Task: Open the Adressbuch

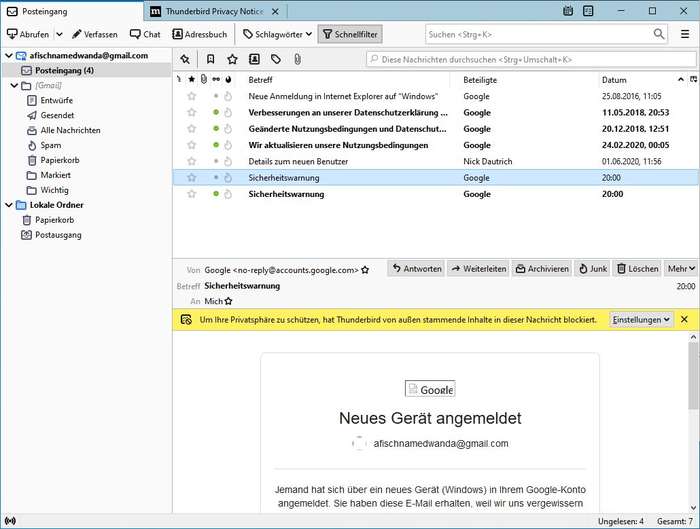Action: pos(200,34)
